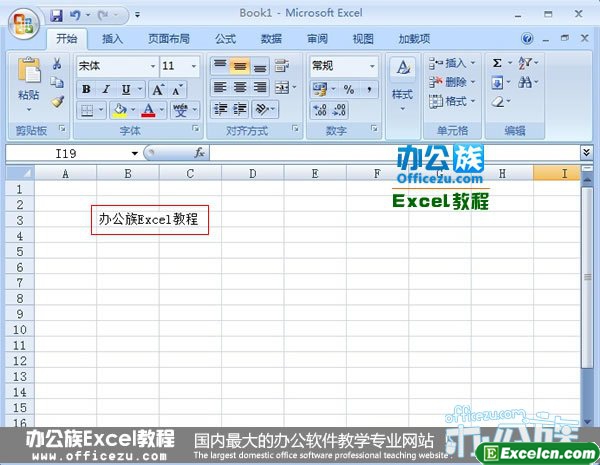Apply cell borders icon

[87, 111]
